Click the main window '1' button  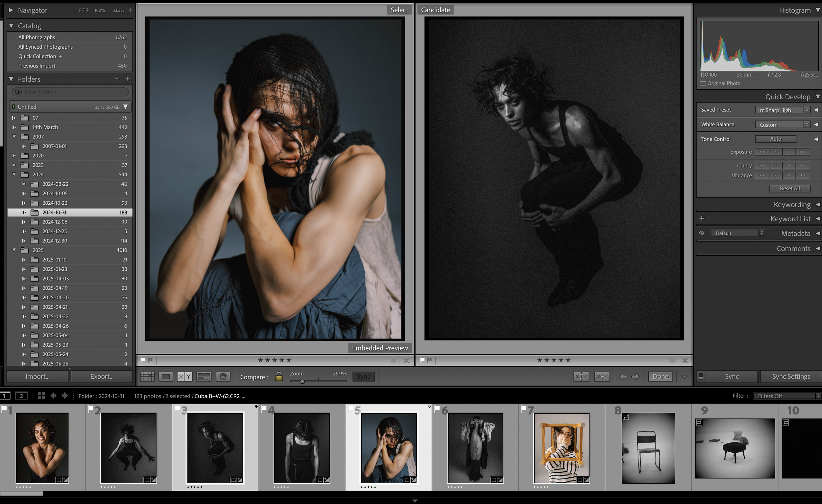pyautogui.click(x=5, y=396)
